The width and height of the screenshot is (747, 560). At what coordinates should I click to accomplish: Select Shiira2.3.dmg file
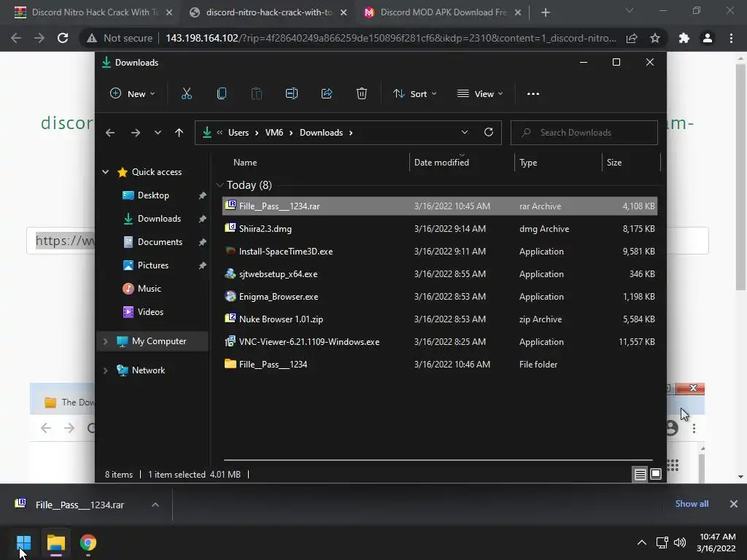[x=440, y=228]
